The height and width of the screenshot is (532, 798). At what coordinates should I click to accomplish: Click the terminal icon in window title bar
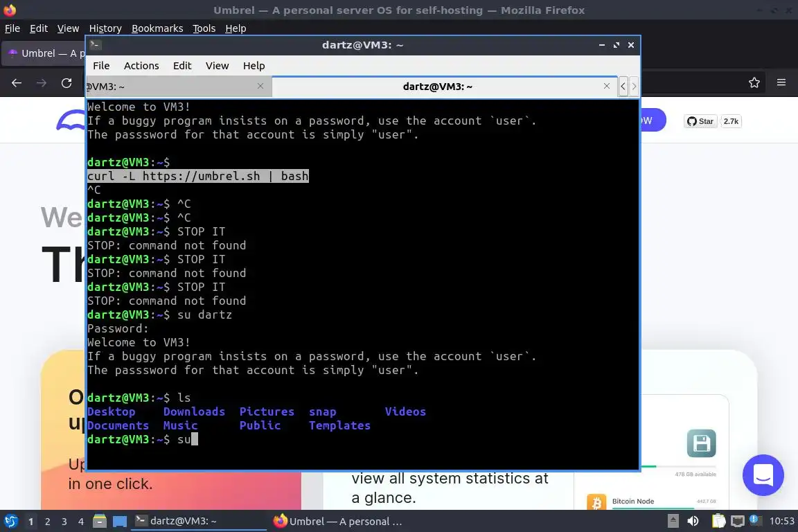(95, 45)
